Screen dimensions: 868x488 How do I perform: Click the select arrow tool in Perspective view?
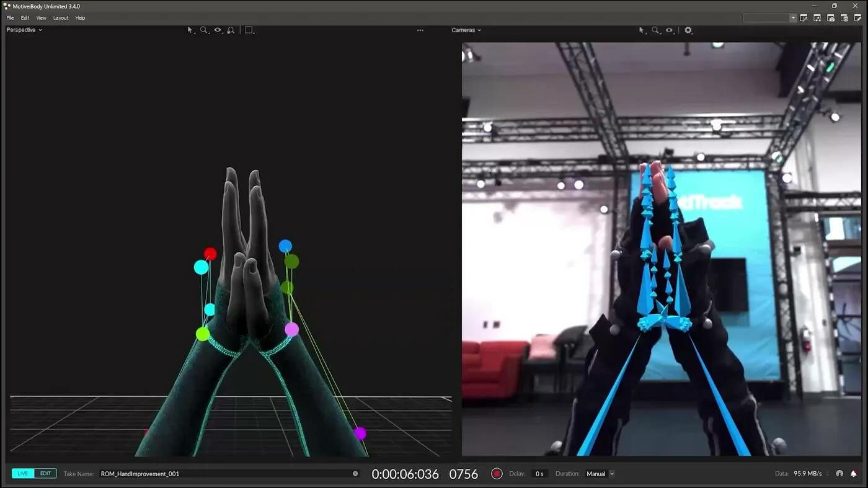click(190, 30)
